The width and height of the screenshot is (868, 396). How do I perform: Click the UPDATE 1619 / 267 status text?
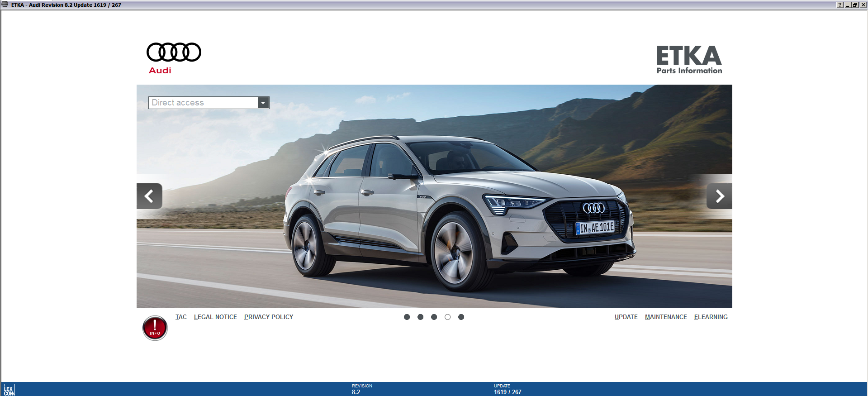508,389
